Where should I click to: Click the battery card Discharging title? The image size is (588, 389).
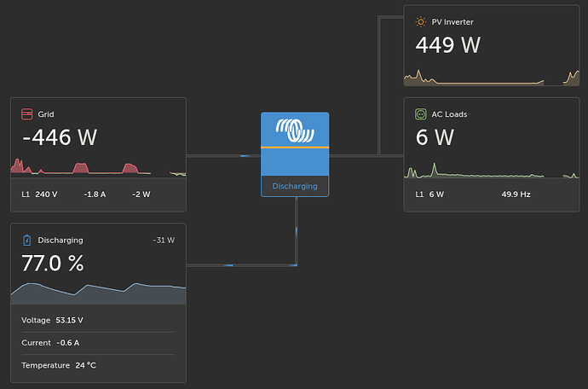pos(61,241)
